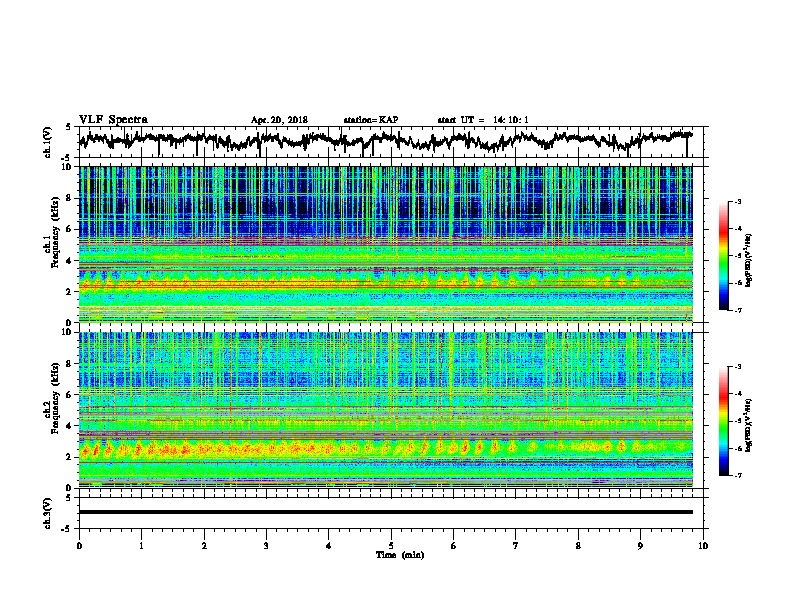Click the 6 kHz tick on ch.2 axis
792x612 pixels.
pyautogui.click(x=71, y=394)
